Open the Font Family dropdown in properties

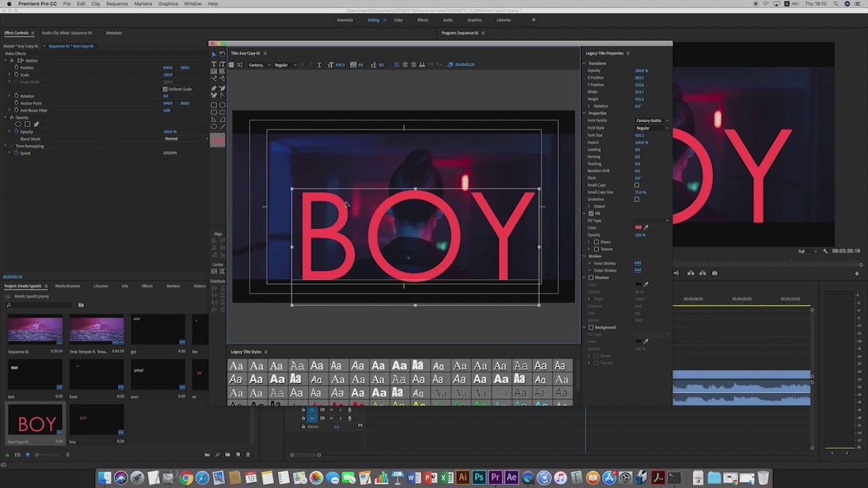pos(652,121)
